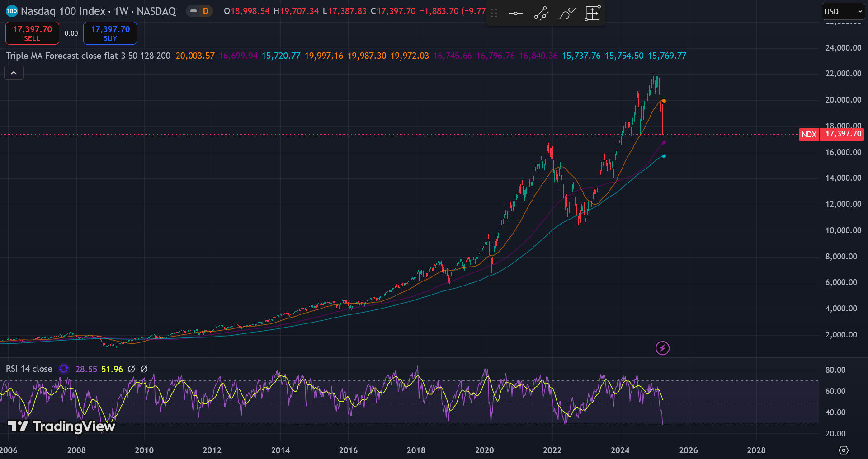The image size is (868, 459).
Task: Click the 0.00 spread value
Action: [x=71, y=33]
